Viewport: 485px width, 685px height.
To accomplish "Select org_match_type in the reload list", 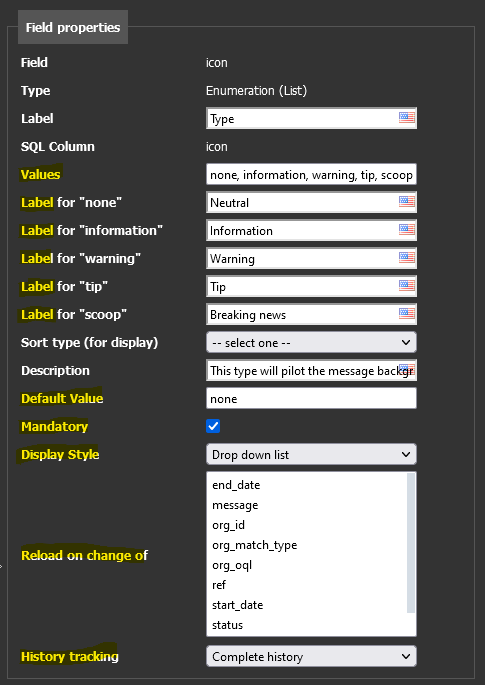I will [254, 545].
